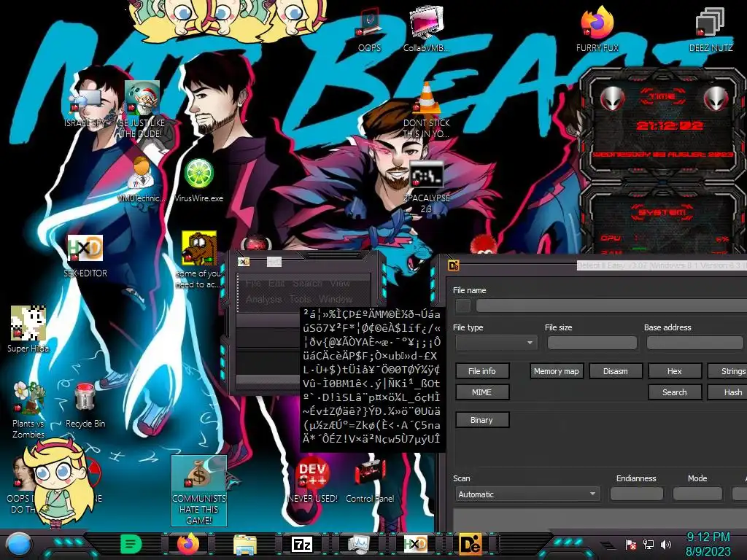Click the Strings button

pos(728,371)
